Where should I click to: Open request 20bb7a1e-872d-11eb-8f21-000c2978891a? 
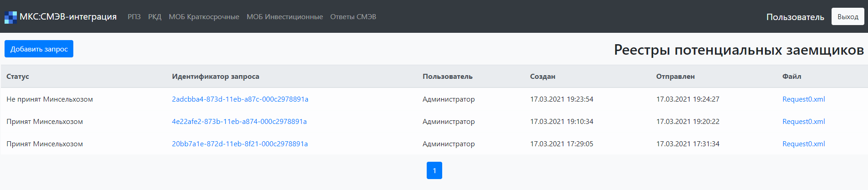coord(240,144)
